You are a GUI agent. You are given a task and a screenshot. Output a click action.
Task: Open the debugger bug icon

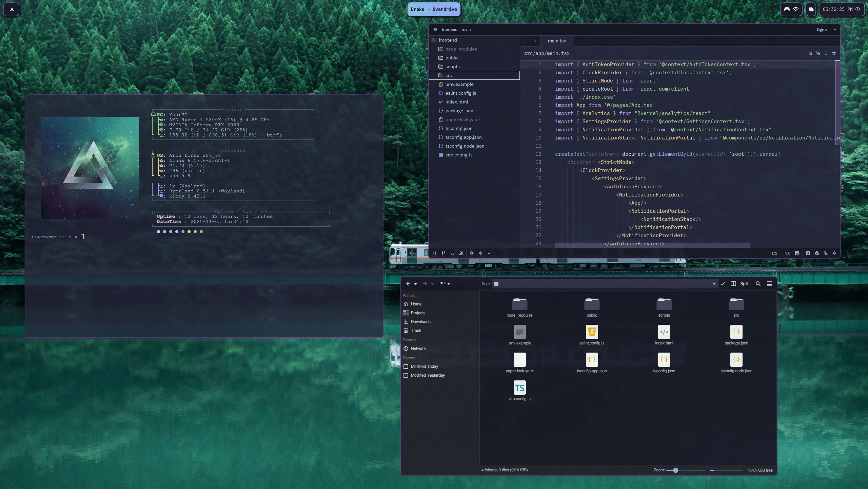pos(817,253)
